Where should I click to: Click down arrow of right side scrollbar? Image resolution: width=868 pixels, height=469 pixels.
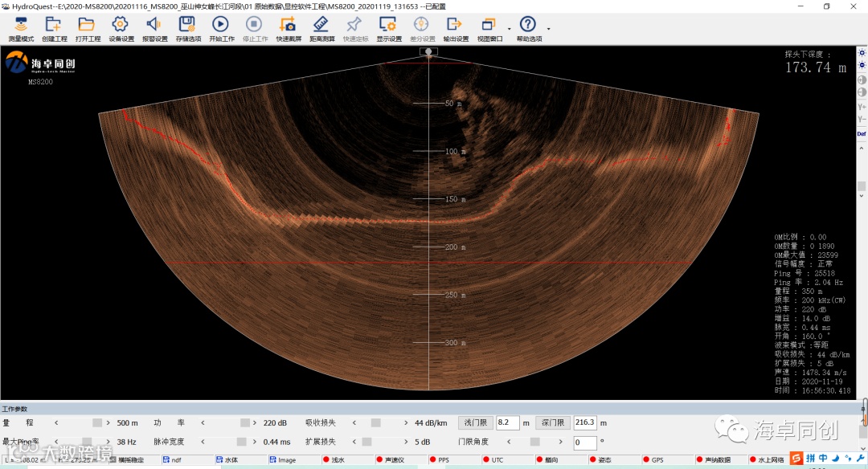862,196
